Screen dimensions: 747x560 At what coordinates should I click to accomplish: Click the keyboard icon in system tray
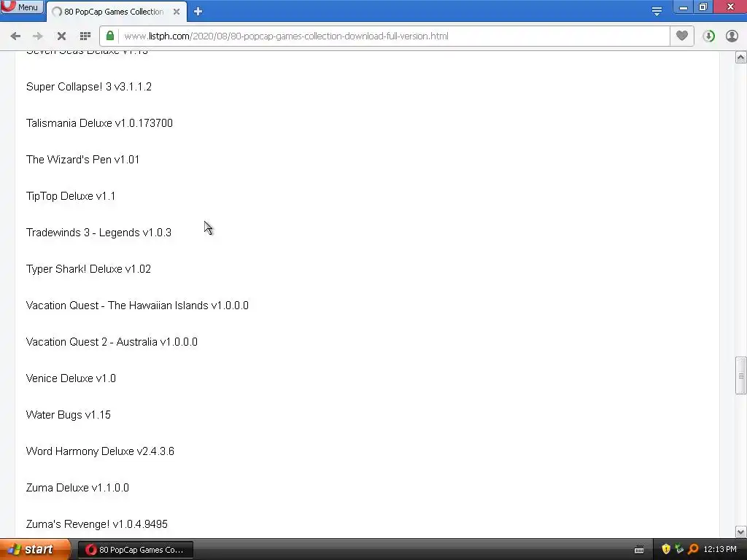tap(639, 550)
